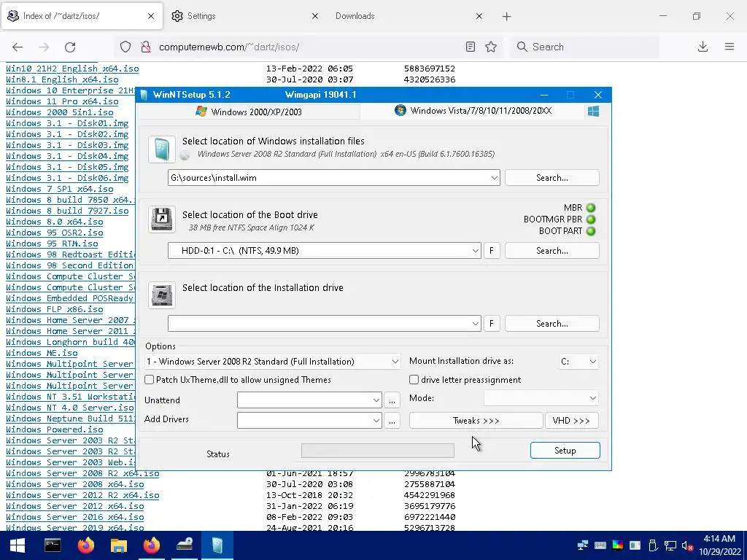Expand the Unattend dropdown

376,400
